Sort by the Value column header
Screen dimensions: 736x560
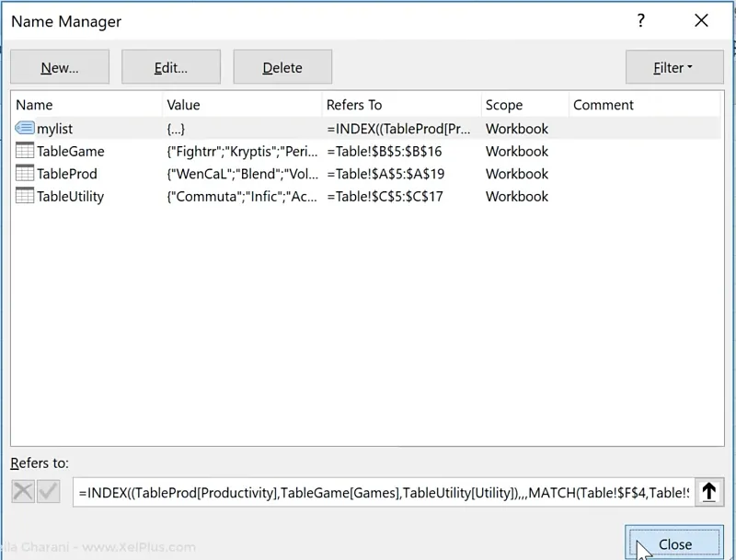241,105
